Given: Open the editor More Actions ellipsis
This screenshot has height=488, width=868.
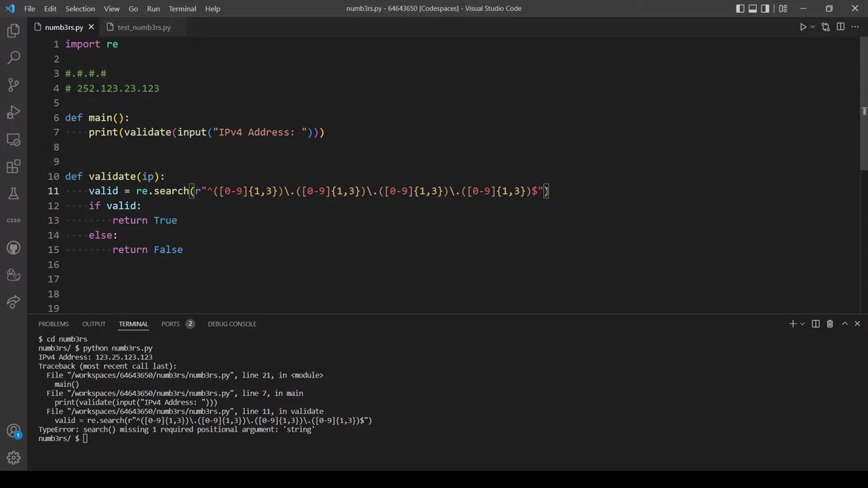Looking at the screenshot, I should pos(855,27).
